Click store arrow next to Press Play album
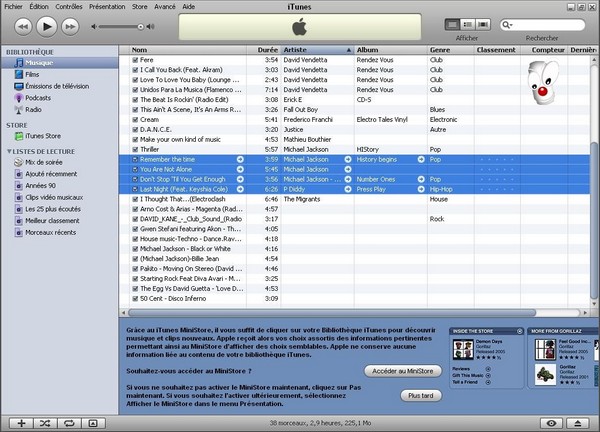 [421, 189]
